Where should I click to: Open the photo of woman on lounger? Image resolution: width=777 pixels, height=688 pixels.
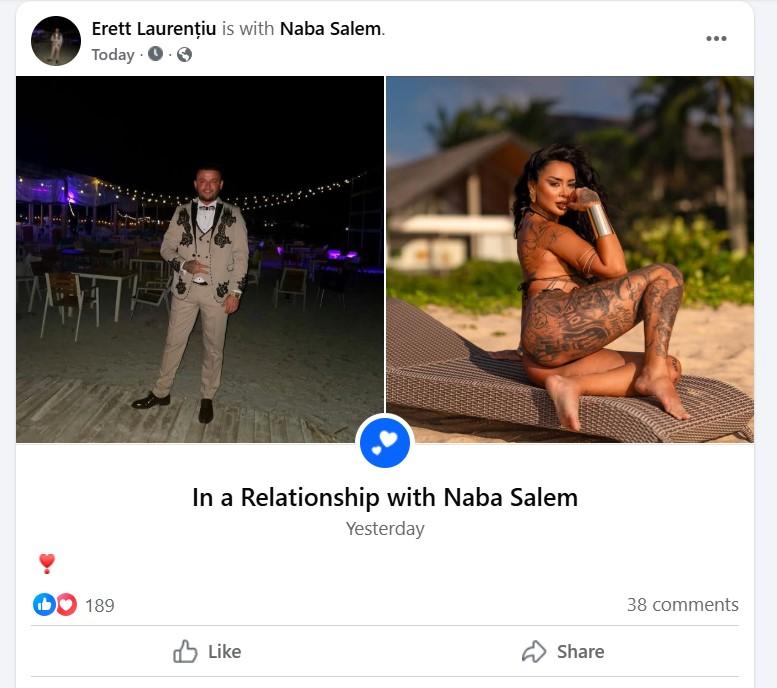(x=570, y=259)
